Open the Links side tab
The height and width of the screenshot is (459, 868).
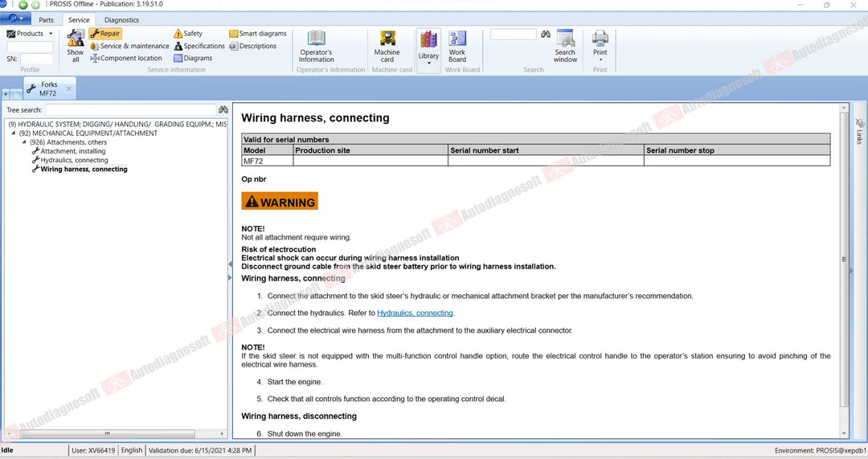(x=860, y=131)
